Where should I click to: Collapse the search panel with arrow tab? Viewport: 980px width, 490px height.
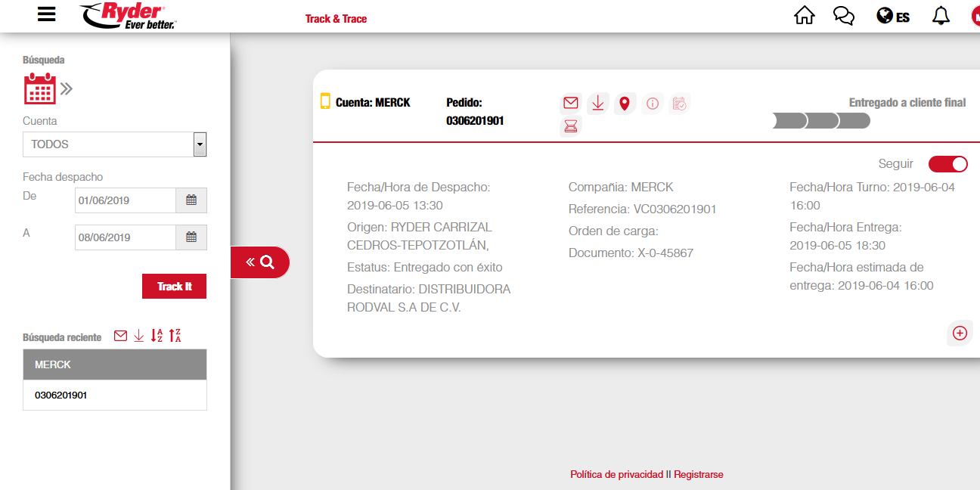(259, 262)
